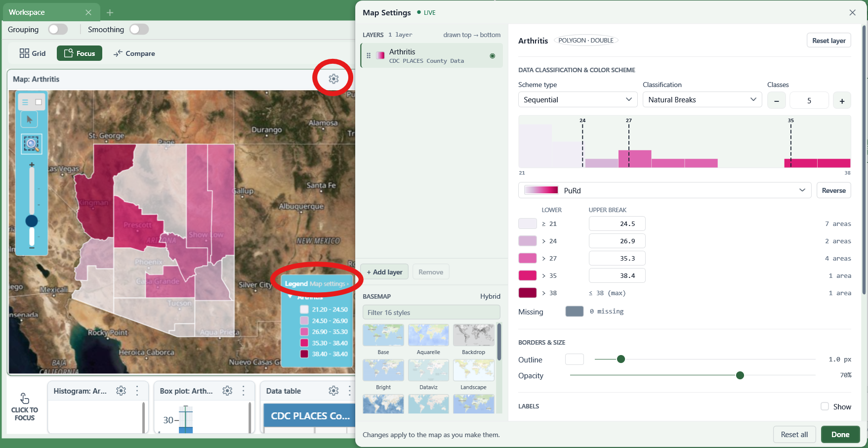Click the upper break field showing 24.5

(617, 224)
